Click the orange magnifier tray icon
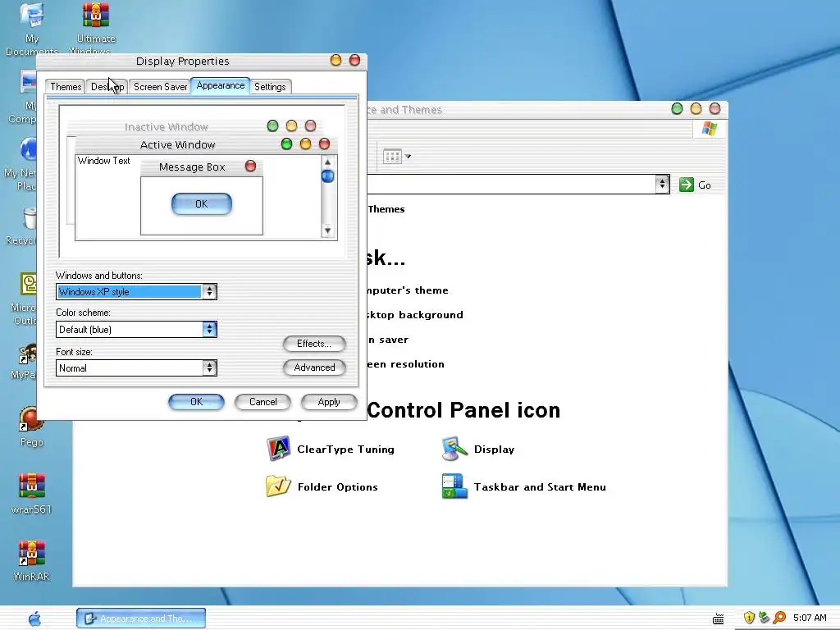 [779, 618]
